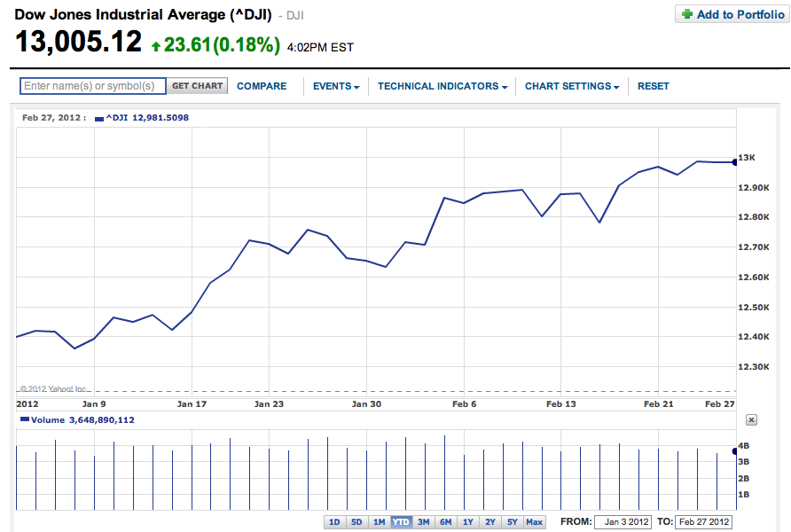Click the FROM date field showing Jan 3 2012
The image size is (791, 532).
coord(623,522)
